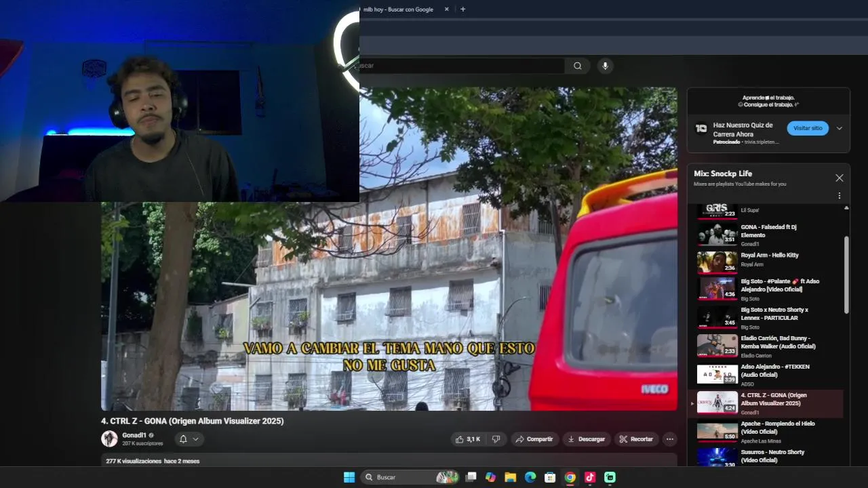Click the Visitar sitio ad button
Viewport: 868px width, 488px height.
tap(808, 128)
